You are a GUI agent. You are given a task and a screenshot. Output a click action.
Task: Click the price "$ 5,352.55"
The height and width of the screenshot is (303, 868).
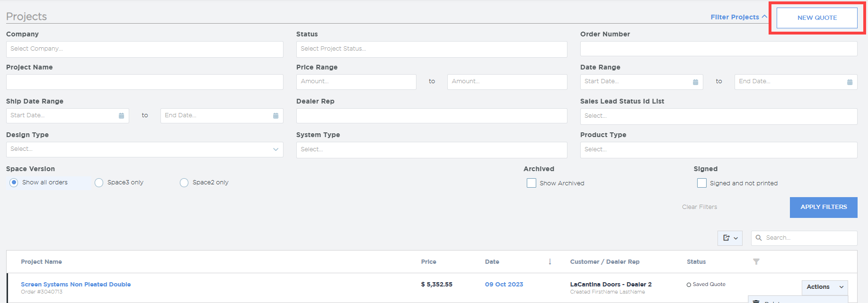click(437, 285)
